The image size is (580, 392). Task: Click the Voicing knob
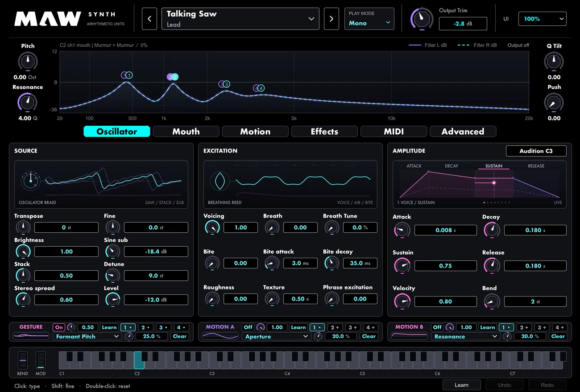click(212, 227)
